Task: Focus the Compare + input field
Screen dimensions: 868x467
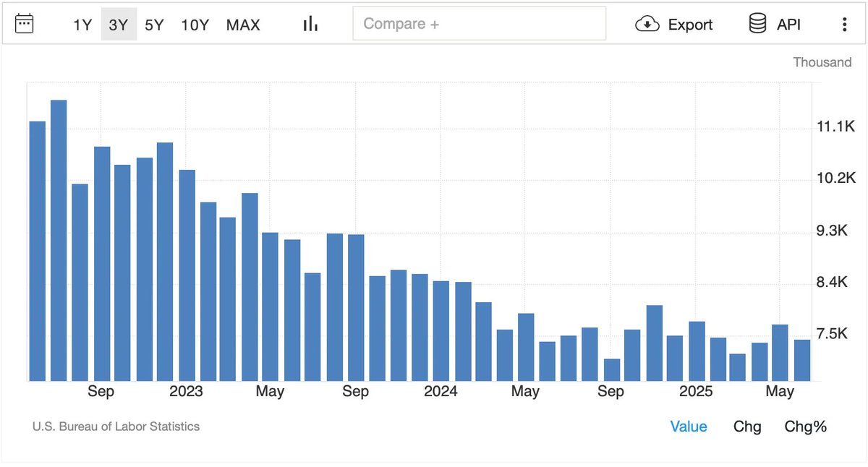Action: pos(480,24)
